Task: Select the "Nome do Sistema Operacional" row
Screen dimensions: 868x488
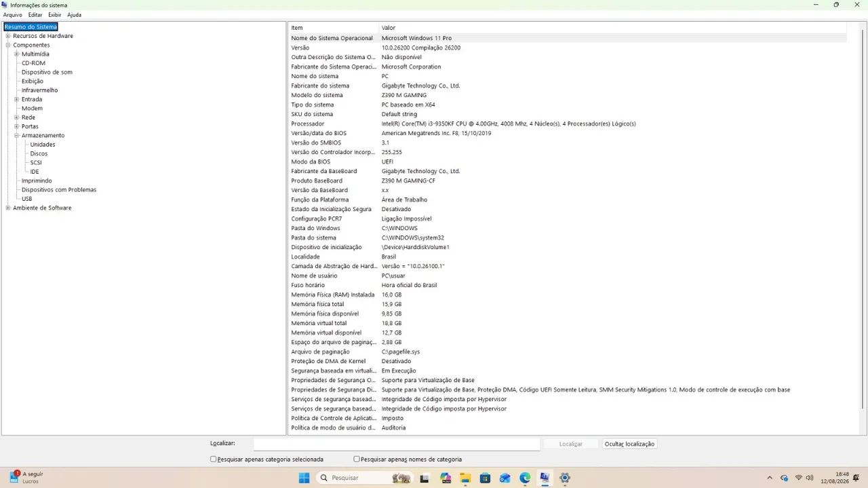Action: coord(568,38)
